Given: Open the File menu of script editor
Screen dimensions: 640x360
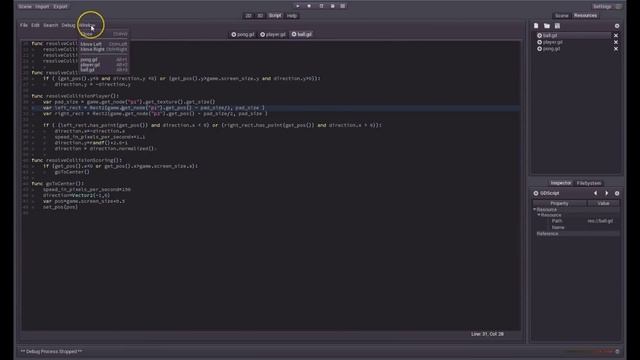Looking at the screenshot, I should [24, 25].
